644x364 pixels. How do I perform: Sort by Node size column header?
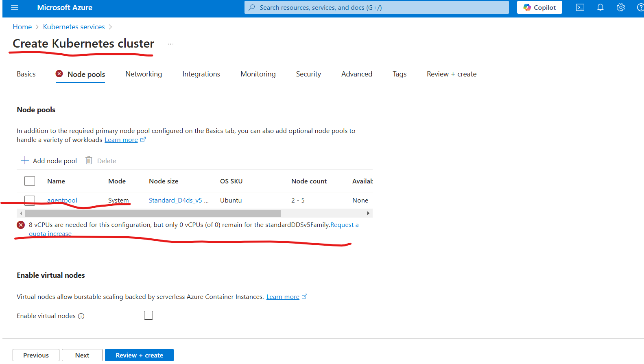coord(164,181)
